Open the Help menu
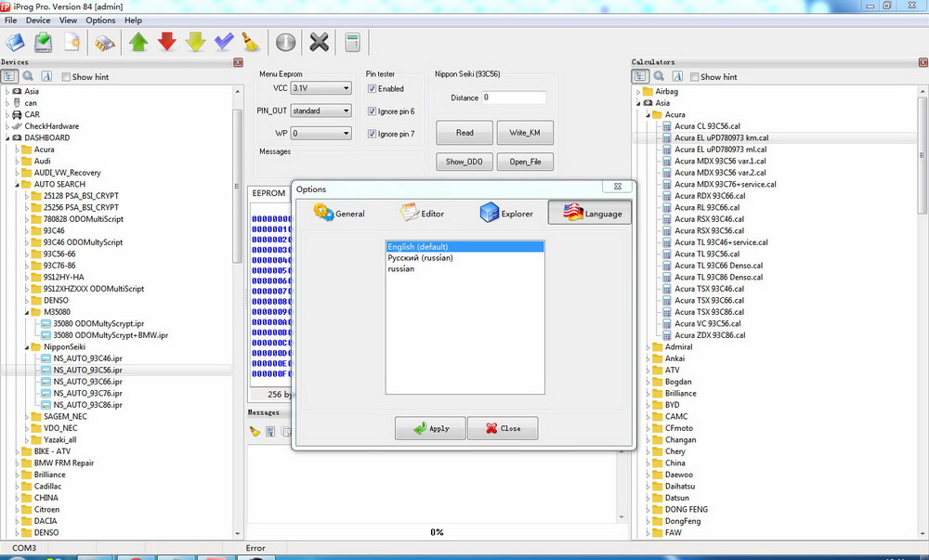The width and height of the screenshot is (929, 560). 133,20
